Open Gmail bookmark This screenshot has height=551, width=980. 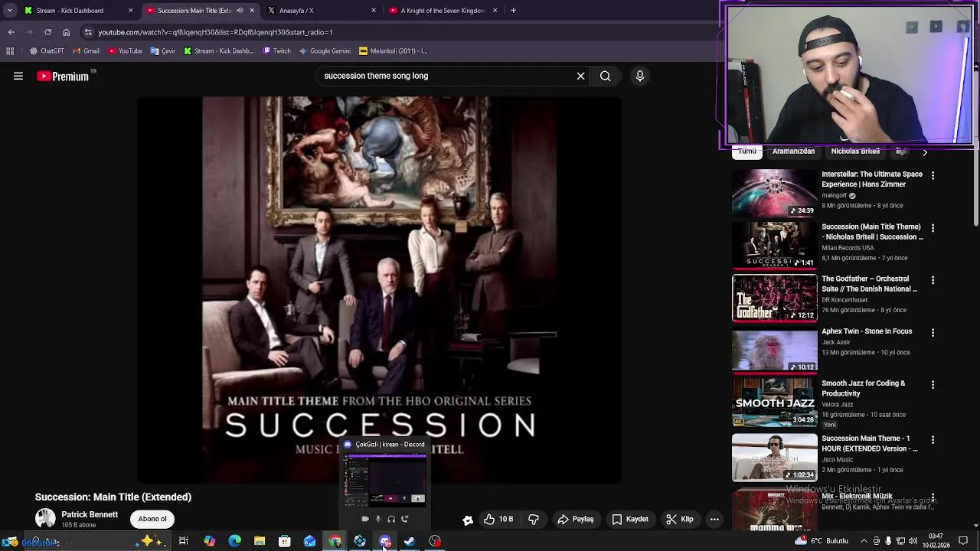tap(87, 51)
